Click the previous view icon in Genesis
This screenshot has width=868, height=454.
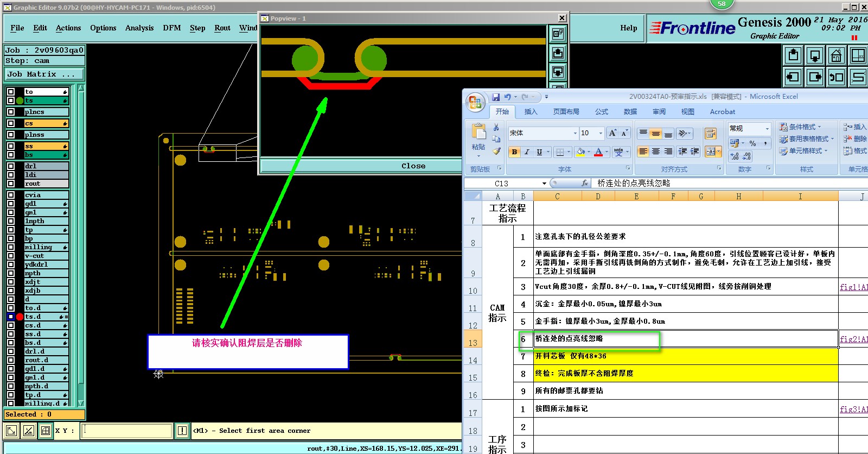pos(836,77)
